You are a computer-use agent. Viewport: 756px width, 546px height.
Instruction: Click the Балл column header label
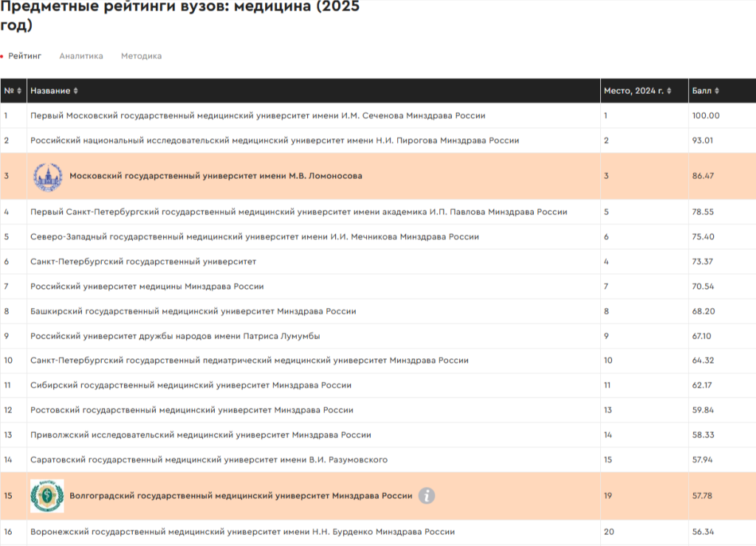[701, 91]
